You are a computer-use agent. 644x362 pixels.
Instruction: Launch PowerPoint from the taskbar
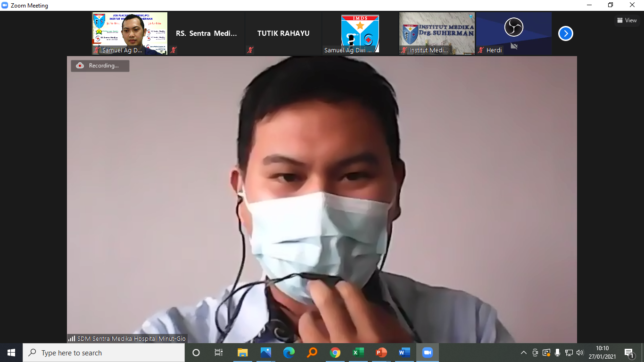point(381,353)
